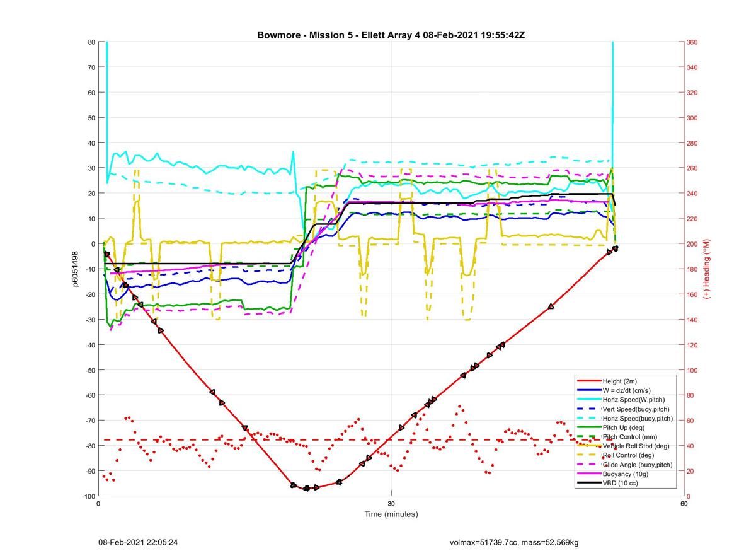Click the "08-Feb-2021 22:05:24" timestamp text

point(137,542)
